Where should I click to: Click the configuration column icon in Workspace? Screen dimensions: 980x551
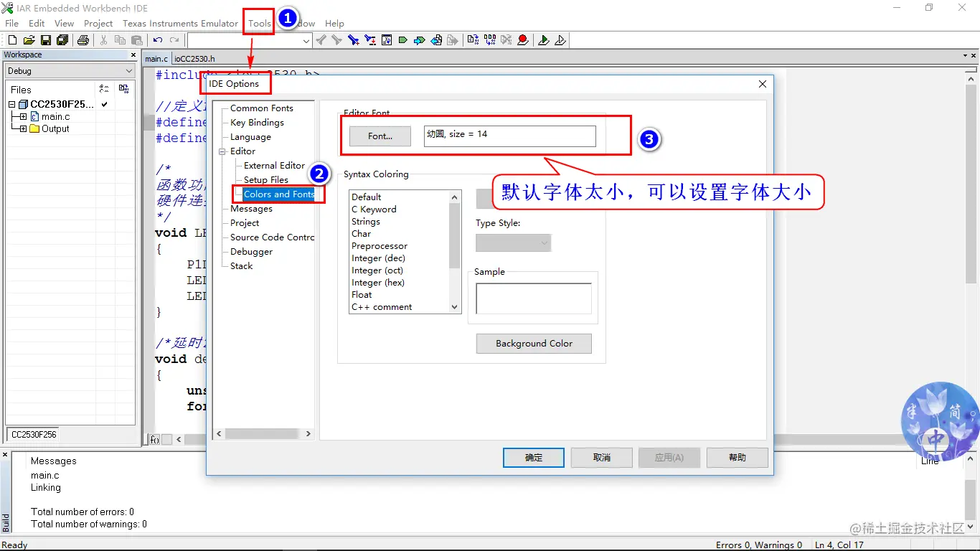[124, 89]
